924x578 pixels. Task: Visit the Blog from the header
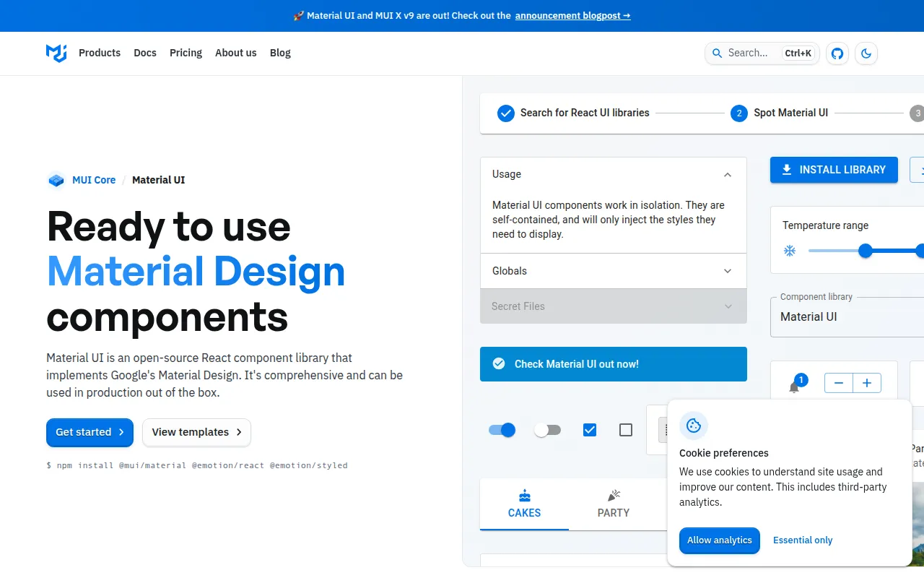[280, 53]
